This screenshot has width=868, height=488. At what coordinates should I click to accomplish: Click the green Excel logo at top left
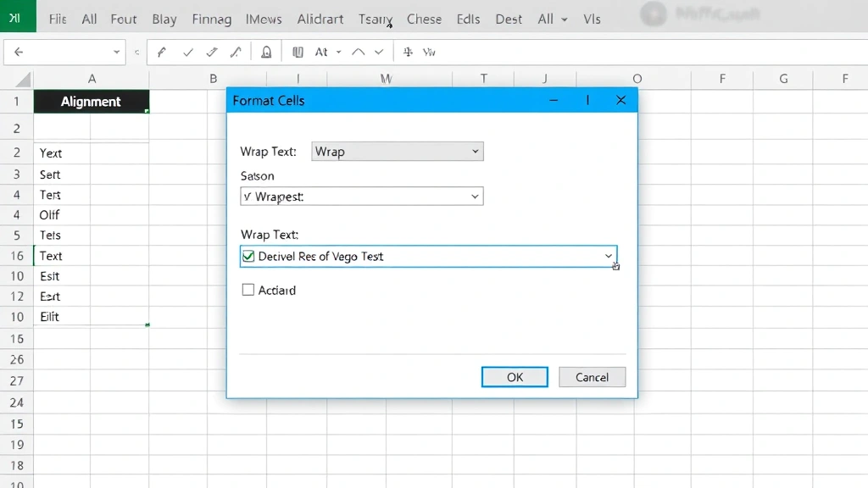(16, 17)
